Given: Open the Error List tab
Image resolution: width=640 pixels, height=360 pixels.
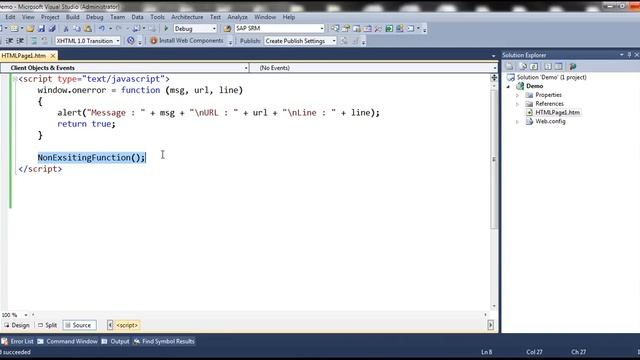Looking at the screenshot, I should click(18, 342).
